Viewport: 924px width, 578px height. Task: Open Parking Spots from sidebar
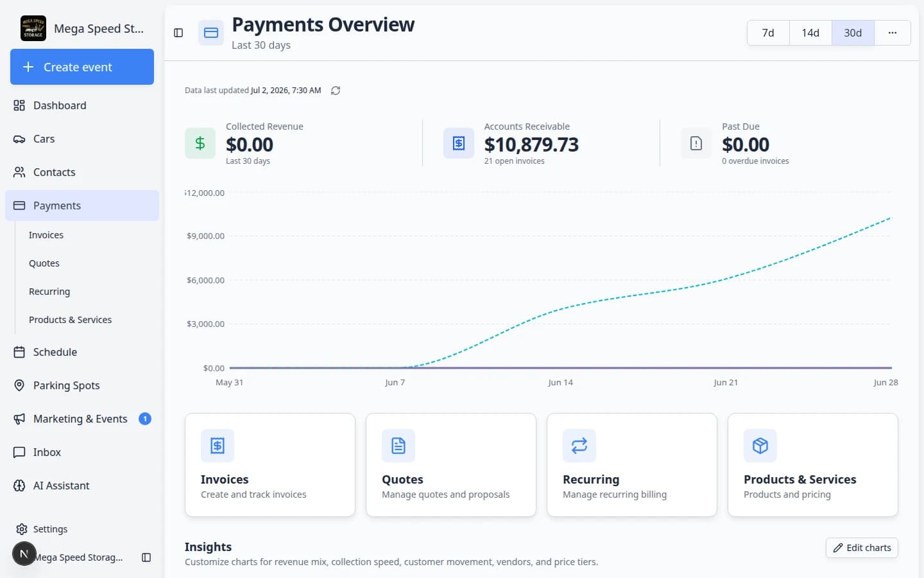[x=82, y=385]
